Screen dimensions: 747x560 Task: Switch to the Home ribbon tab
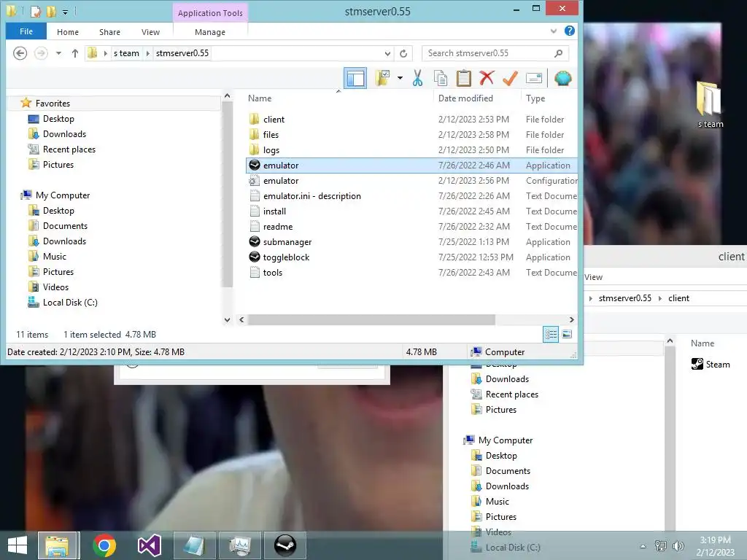(68, 32)
